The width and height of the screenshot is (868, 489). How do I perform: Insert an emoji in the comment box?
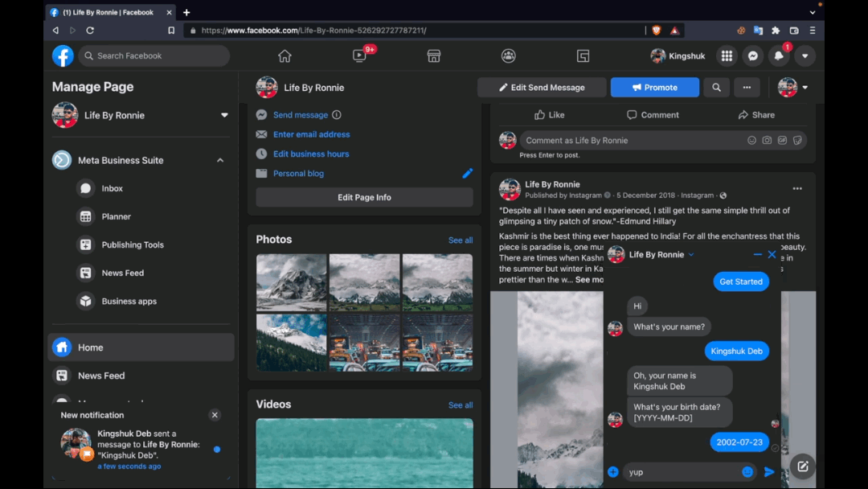[751, 141]
